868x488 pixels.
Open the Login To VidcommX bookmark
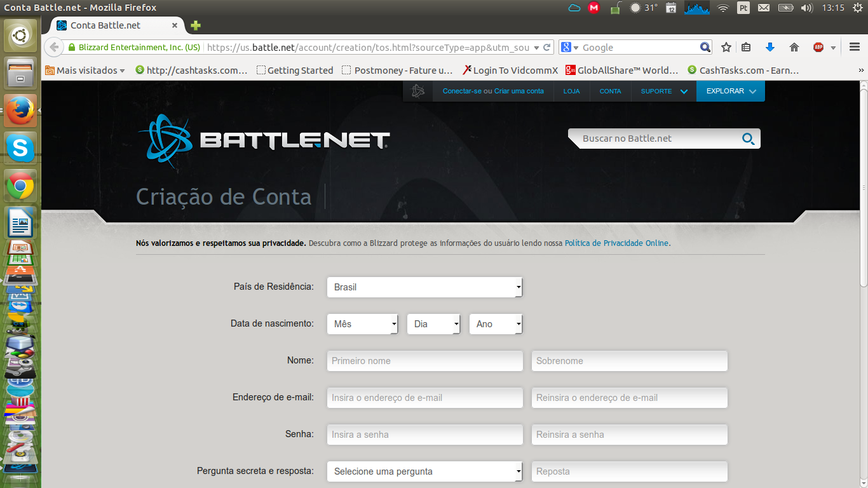(510, 71)
